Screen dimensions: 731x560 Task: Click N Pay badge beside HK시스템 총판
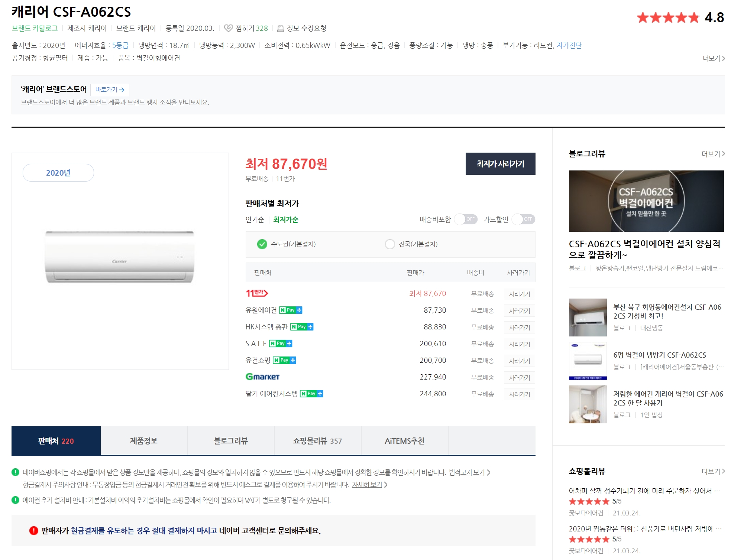click(x=302, y=327)
